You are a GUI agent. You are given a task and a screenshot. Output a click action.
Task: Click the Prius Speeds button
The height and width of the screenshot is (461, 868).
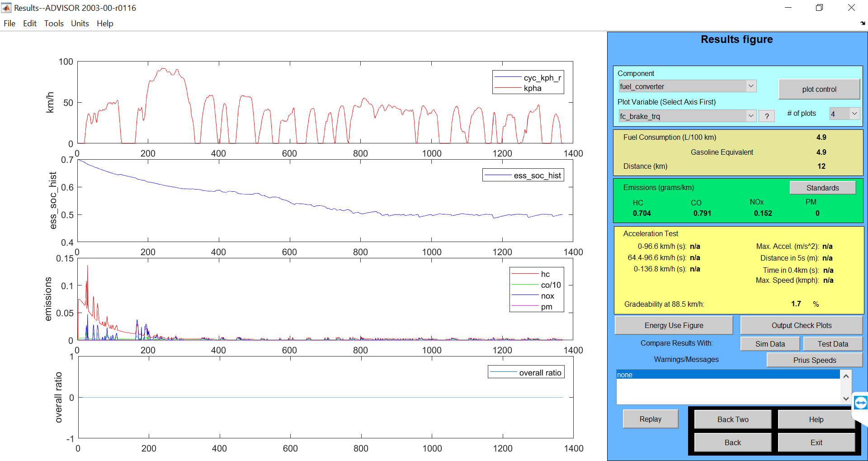tap(814, 360)
